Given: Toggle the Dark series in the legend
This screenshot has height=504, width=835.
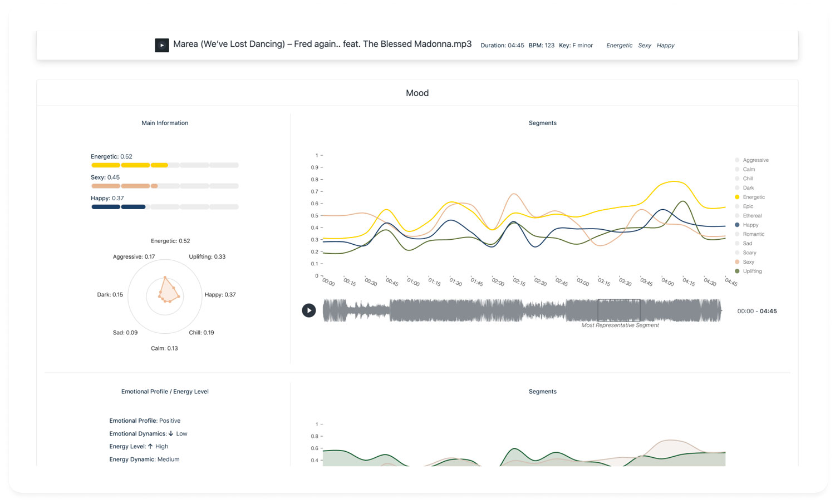Looking at the screenshot, I should pos(736,187).
